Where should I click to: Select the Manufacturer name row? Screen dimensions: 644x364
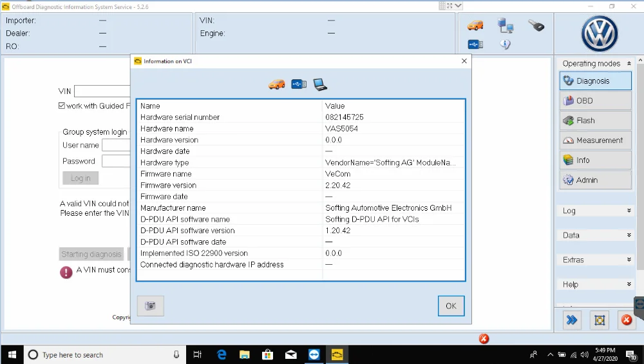tap(301, 208)
